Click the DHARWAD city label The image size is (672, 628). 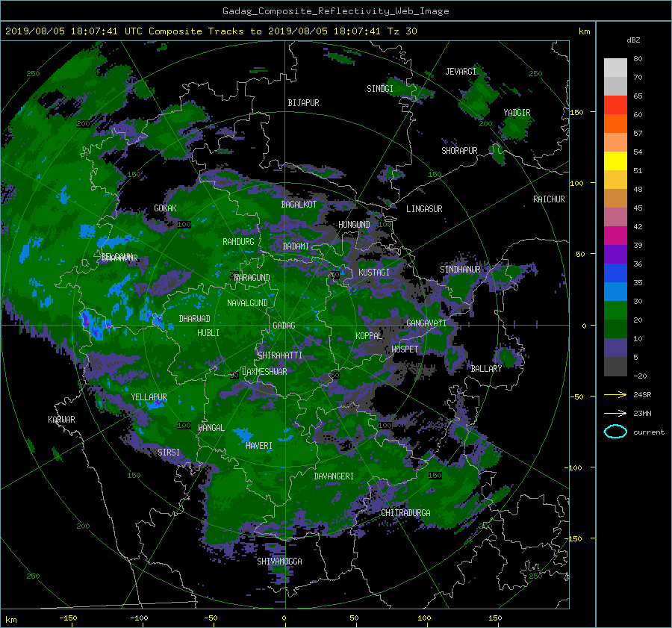click(195, 319)
